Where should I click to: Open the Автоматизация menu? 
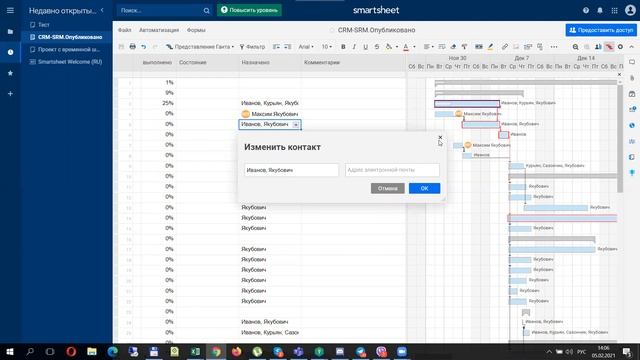tap(159, 30)
